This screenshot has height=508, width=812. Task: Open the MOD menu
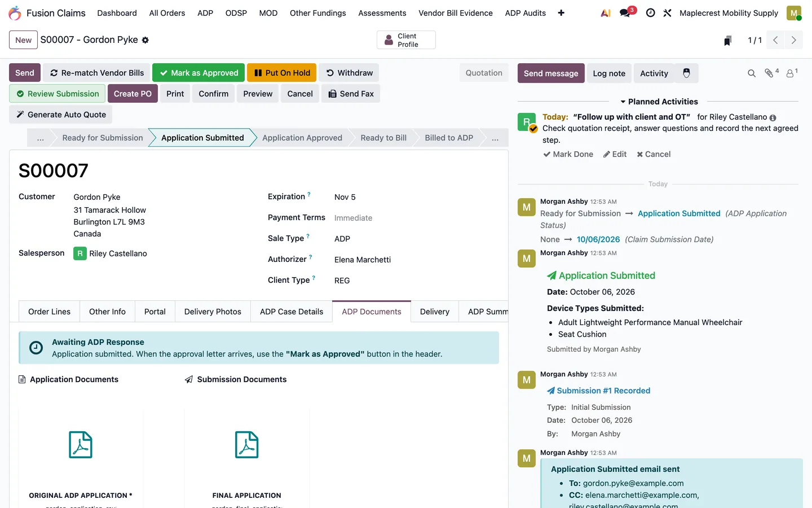tap(268, 13)
